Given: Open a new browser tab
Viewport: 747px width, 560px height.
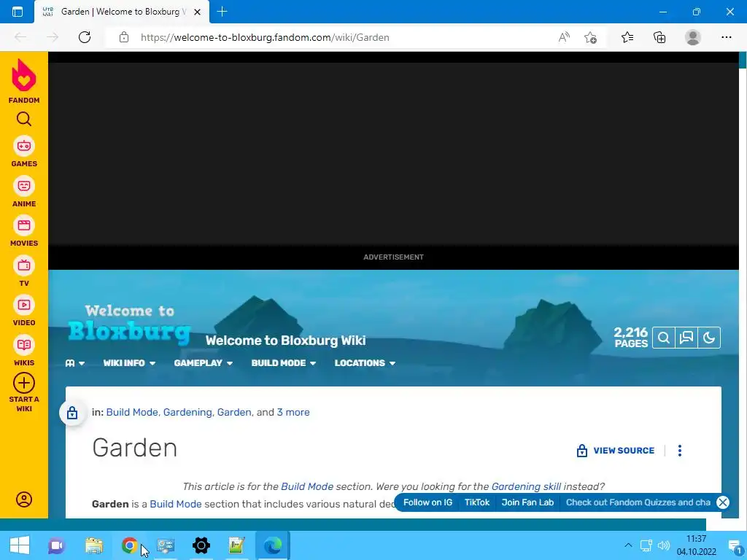Looking at the screenshot, I should [x=222, y=12].
